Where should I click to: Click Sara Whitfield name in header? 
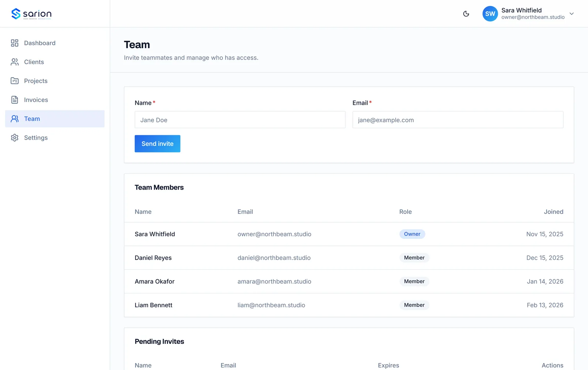(521, 10)
